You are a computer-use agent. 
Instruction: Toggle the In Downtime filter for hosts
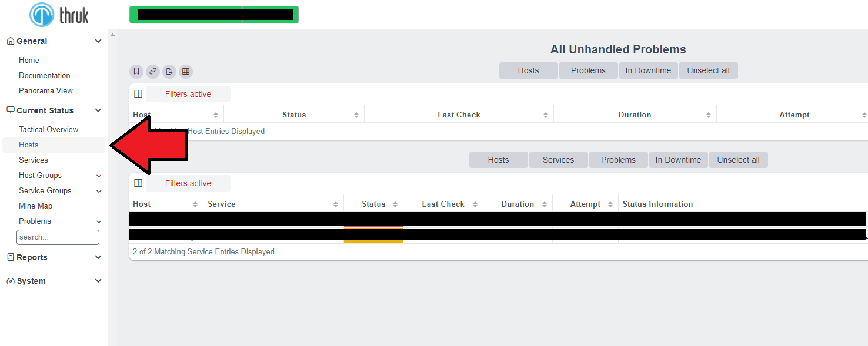pyautogui.click(x=648, y=70)
